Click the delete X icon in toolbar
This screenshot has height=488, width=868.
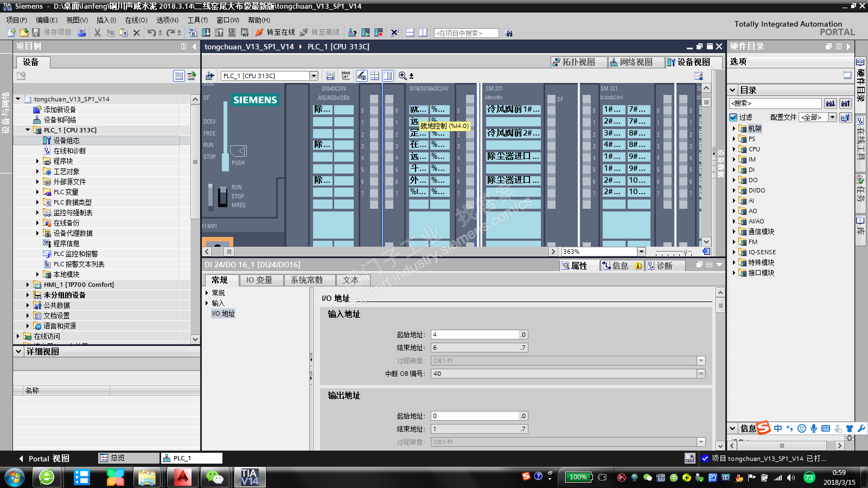(137, 33)
